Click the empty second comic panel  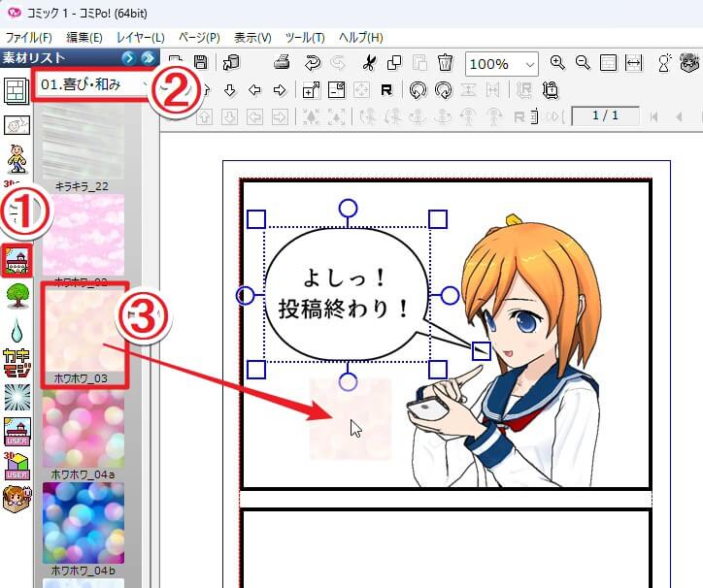tap(446, 549)
